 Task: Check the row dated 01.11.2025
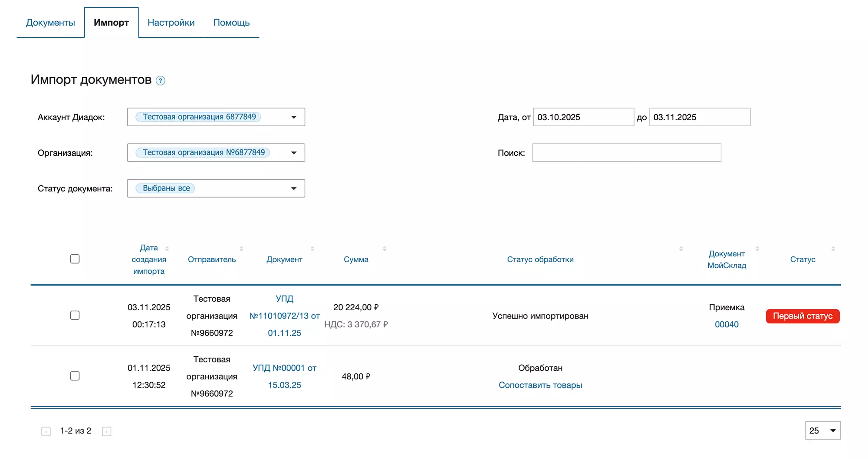(75, 376)
